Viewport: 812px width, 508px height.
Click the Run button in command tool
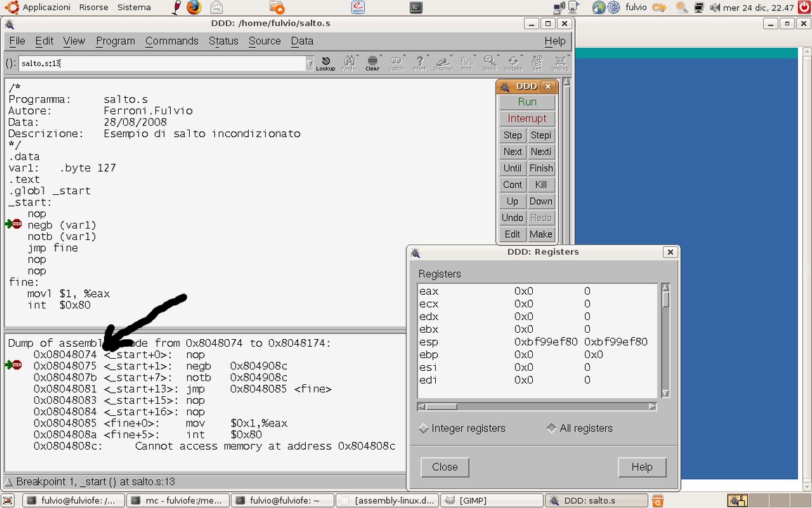tap(527, 102)
